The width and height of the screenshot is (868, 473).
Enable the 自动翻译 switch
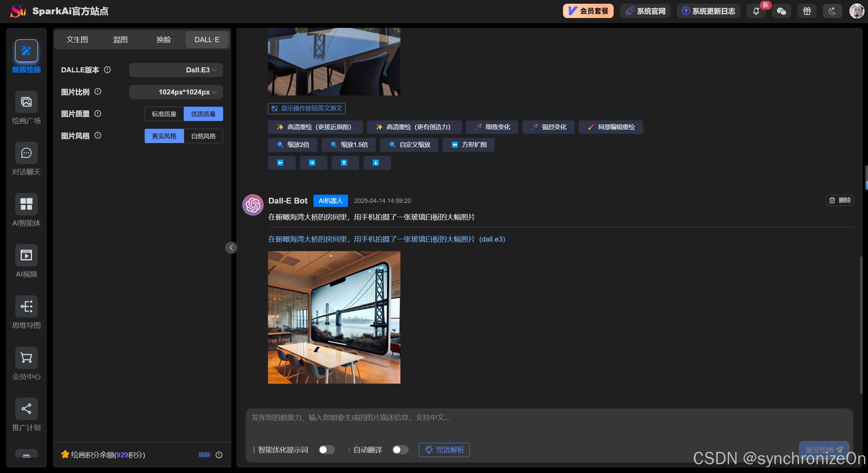click(400, 450)
